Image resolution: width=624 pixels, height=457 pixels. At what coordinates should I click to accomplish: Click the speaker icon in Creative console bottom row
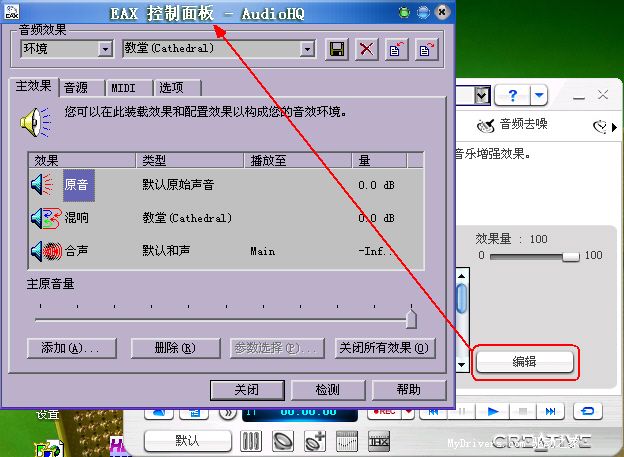[283, 441]
